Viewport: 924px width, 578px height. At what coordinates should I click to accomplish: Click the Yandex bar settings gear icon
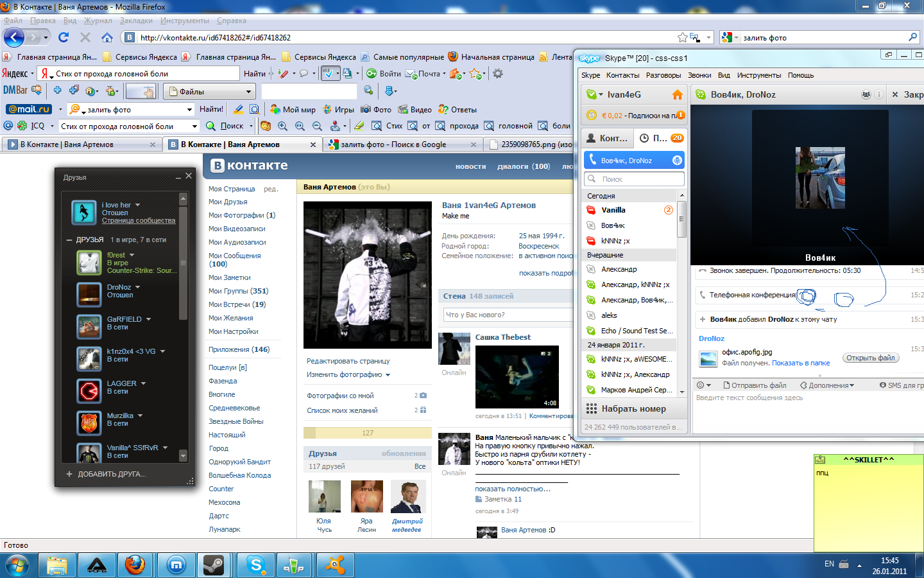point(497,73)
